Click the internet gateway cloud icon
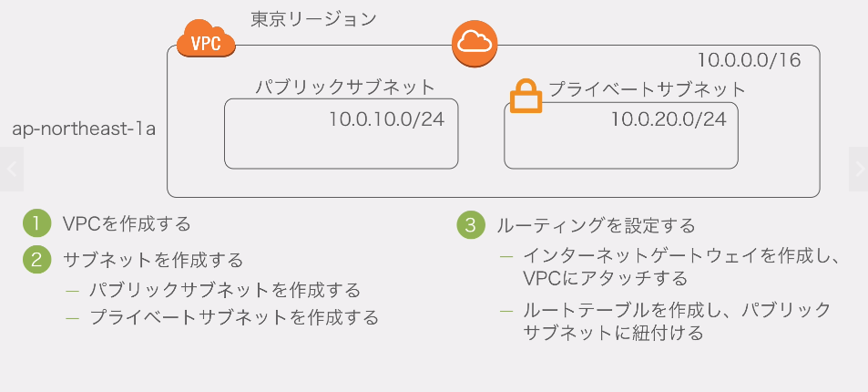The width and height of the screenshot is (868, 392). click(x=475, y=42)
